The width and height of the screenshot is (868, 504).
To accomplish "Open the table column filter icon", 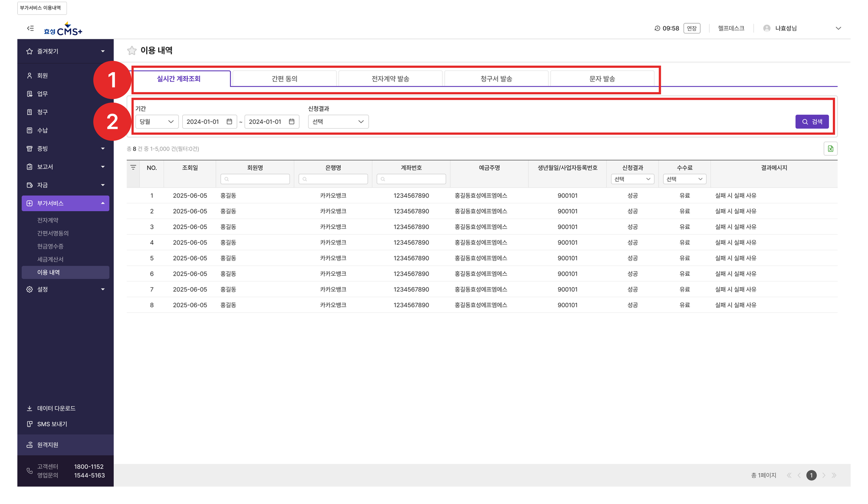I will click(x=133, y=168).
